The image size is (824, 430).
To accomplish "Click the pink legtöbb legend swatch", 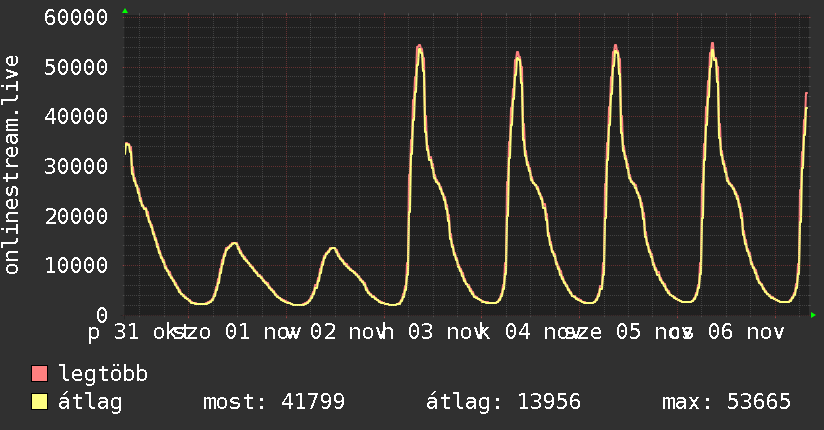I will point(39,373).
